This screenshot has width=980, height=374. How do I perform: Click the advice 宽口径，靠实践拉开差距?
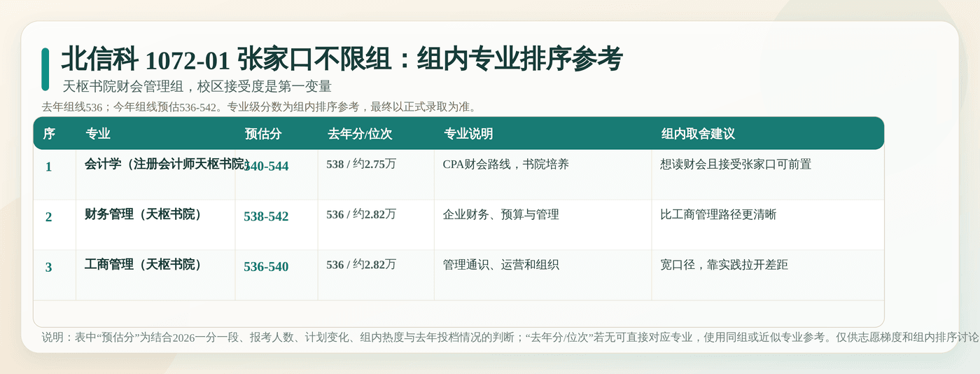(724, 265)
